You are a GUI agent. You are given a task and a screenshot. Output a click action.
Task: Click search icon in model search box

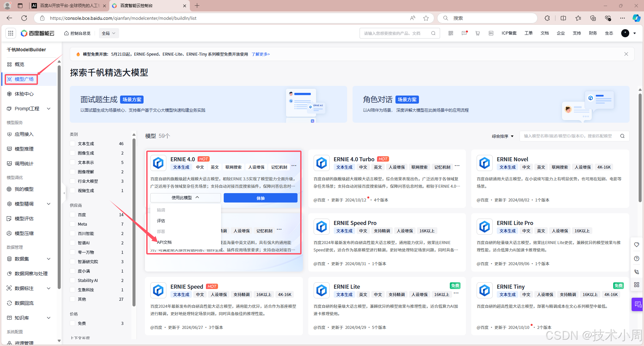tap(622, 136)
